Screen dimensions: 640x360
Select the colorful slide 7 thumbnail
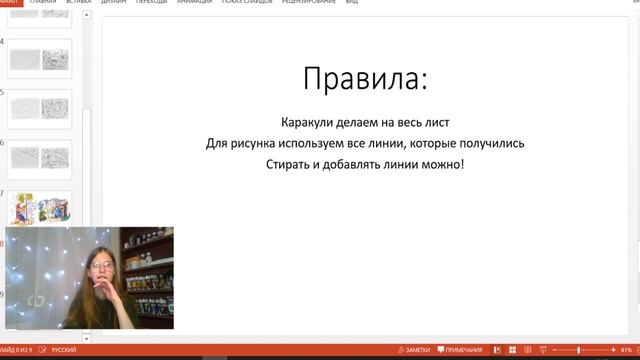[x=40, y=209]
